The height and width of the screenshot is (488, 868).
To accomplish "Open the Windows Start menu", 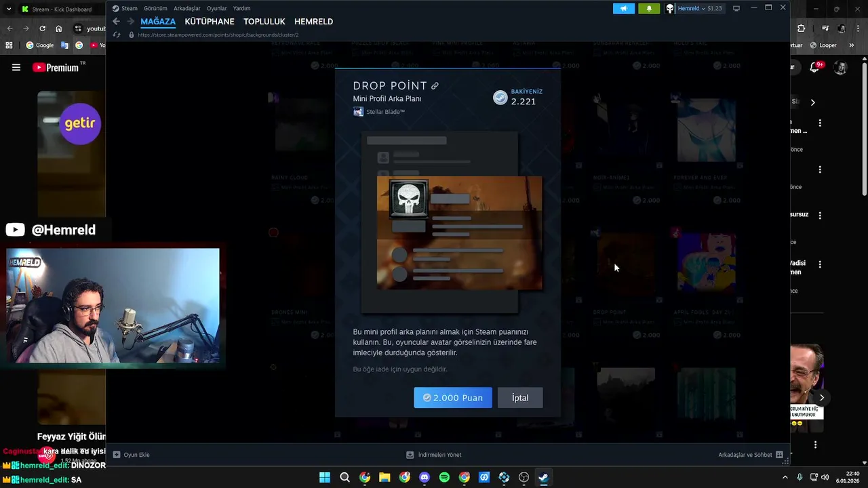I will coord(325,477).
